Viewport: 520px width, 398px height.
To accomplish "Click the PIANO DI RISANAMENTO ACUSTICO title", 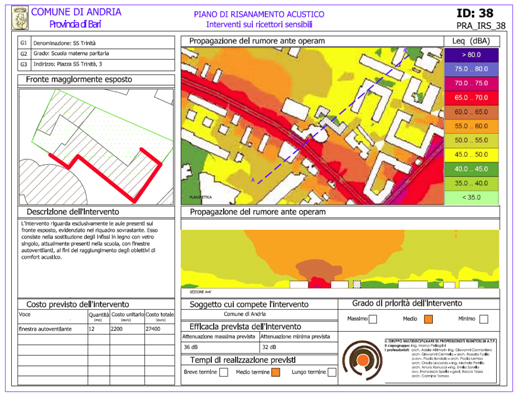I will point(259,14).
